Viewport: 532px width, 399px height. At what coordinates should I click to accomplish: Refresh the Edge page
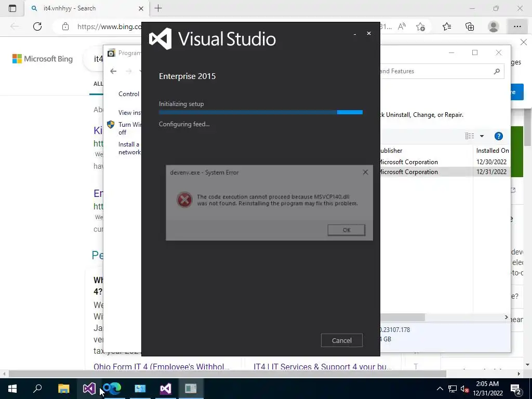37,26
